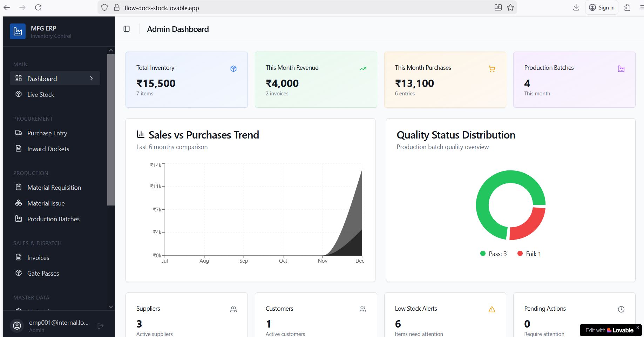Click the shopping cart icon on Purchases card

(492, 69)
